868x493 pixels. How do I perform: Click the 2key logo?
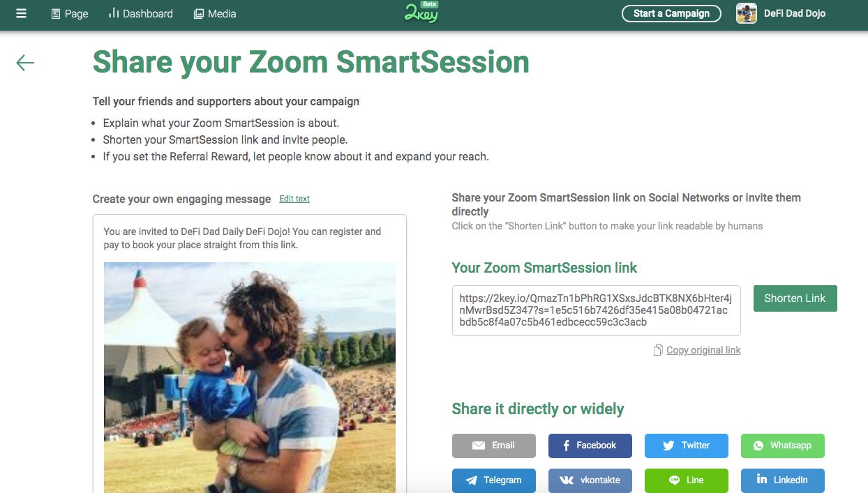click(421, 13)
